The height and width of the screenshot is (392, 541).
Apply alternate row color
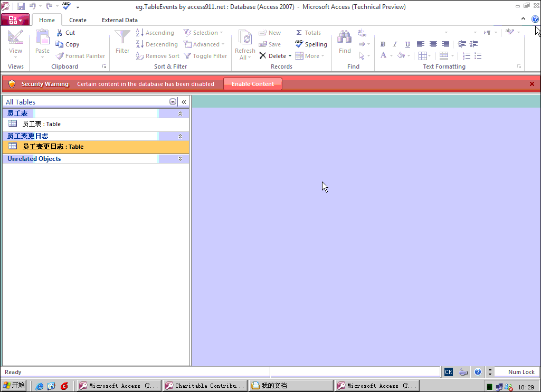coord(444,56)
